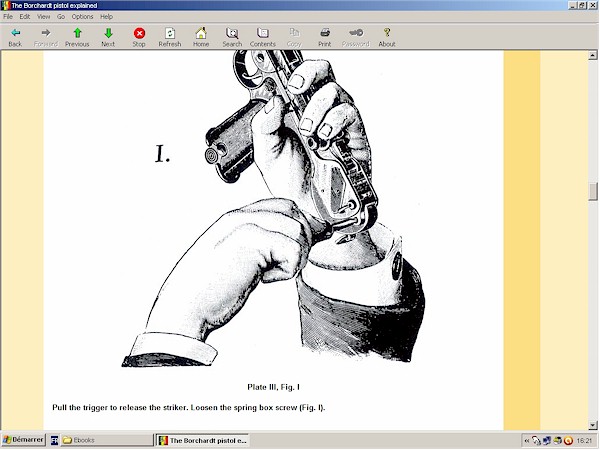Switch to the Ebooks folder taskbar button
The height and width of the screenshot is (450, 600).
[106, 440]
